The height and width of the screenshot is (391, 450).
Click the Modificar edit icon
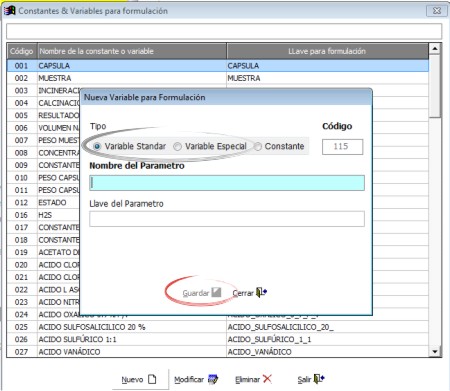point(213,379)
